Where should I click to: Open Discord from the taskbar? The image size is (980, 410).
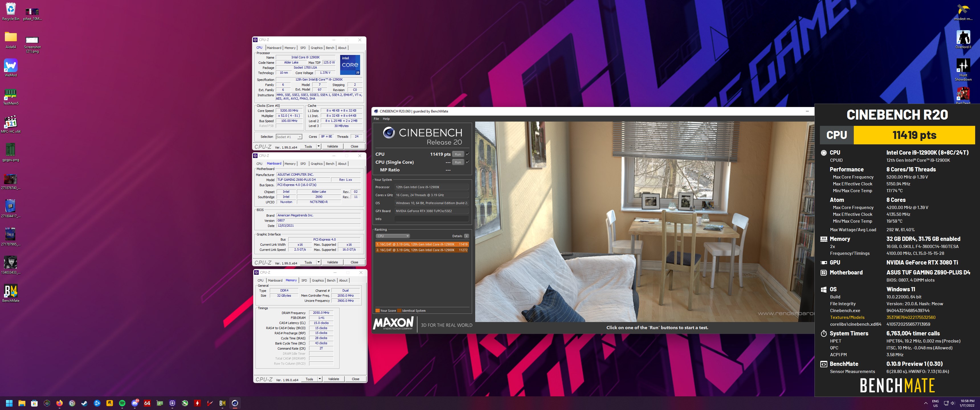135,403
